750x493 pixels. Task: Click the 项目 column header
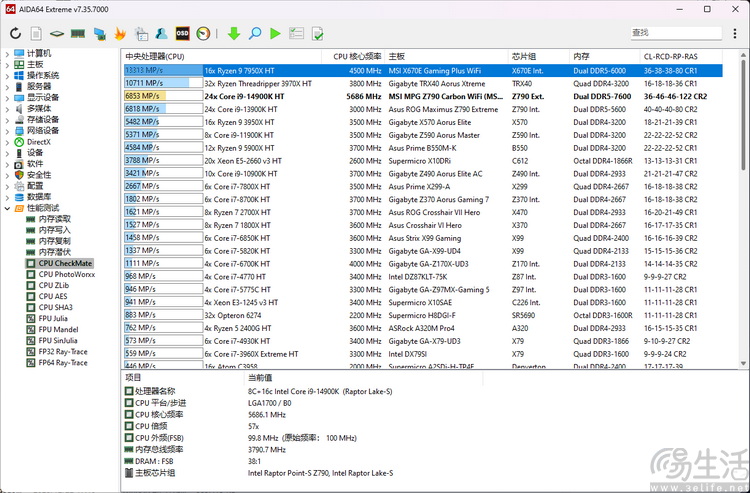coord(183,377)
